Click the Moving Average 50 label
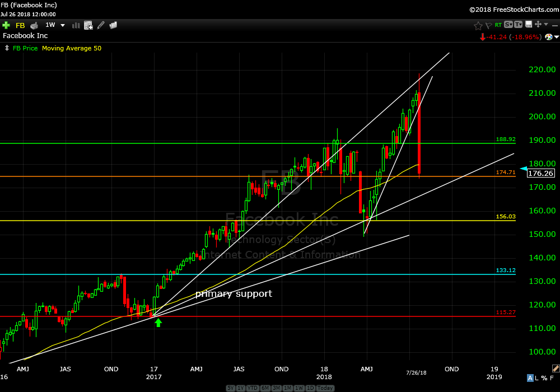This screenshot has height=392, width=560. click(x=72, y=48)
